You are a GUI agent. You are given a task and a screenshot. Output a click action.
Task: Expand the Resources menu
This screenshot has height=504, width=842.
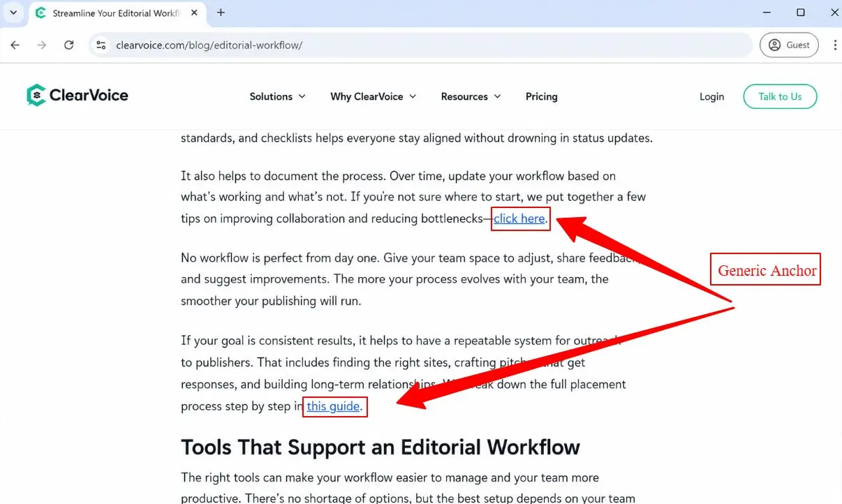(471, 96)
